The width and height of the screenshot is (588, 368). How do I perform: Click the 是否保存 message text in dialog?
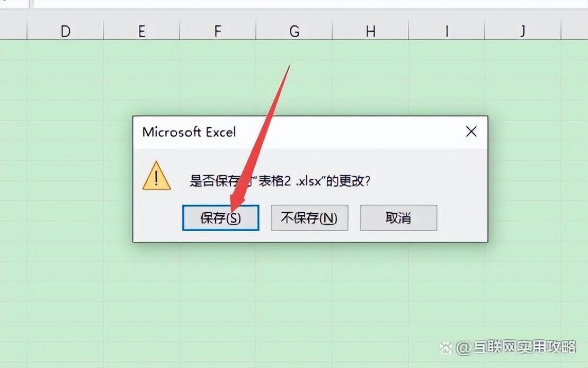pos(280,181)
